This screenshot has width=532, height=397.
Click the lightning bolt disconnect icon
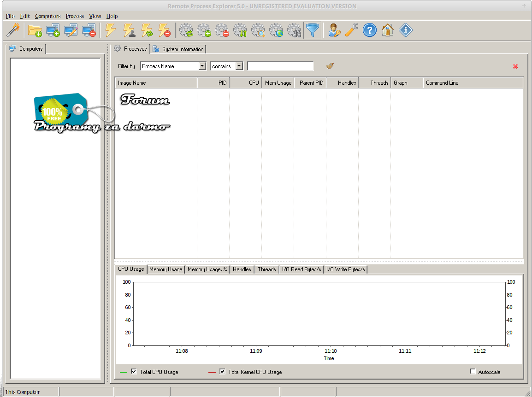click(x=165, y=30)
